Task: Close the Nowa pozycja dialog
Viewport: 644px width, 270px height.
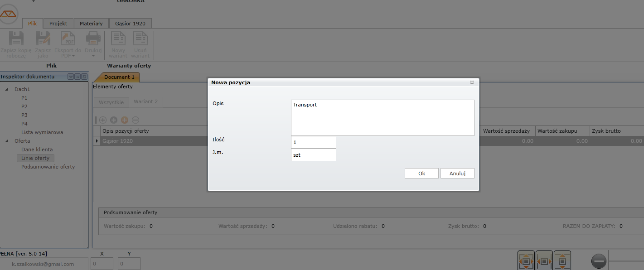Action: coord(472,83)
